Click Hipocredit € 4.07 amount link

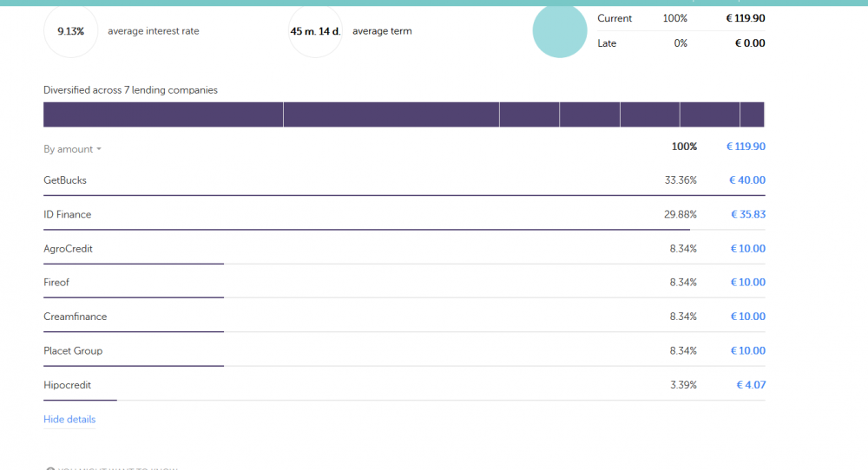pyautogui.click(x=751, y=385)
